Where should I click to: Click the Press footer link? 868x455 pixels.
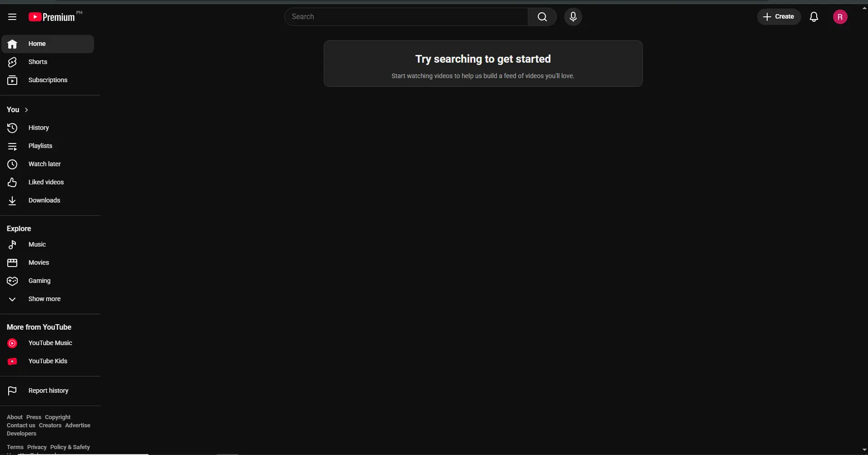(x=34, y=417)
